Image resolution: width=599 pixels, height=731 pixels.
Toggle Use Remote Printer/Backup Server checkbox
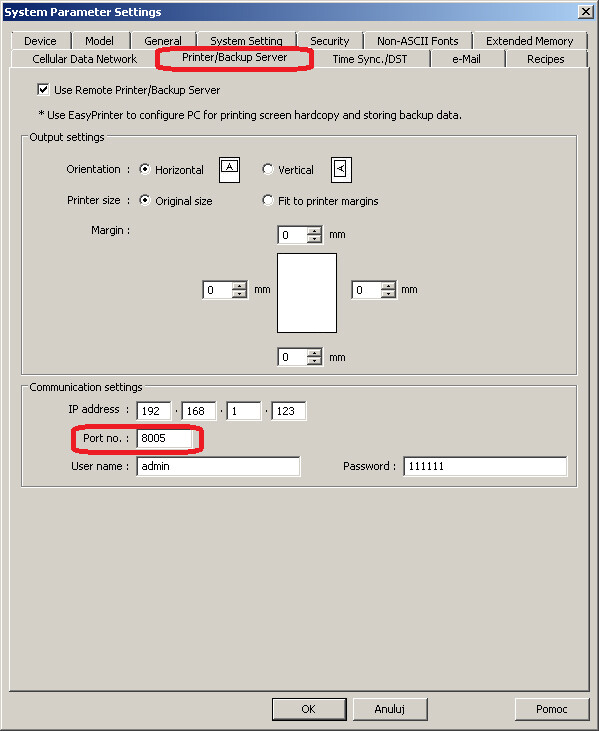coord(43,90)
